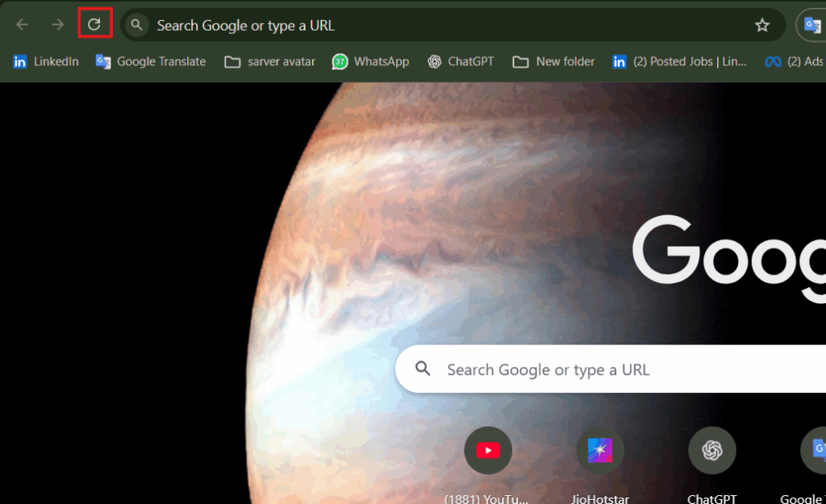Open the Google Translate bookmark
The height and width of the screenshot is (504, 826).
pyautogui.click(x=150, y=60)
